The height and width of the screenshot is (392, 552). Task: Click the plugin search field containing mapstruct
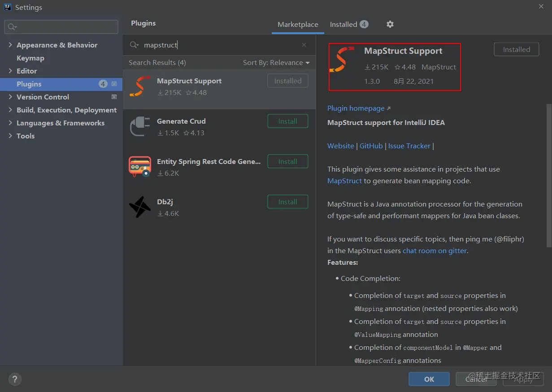(220, 45)
